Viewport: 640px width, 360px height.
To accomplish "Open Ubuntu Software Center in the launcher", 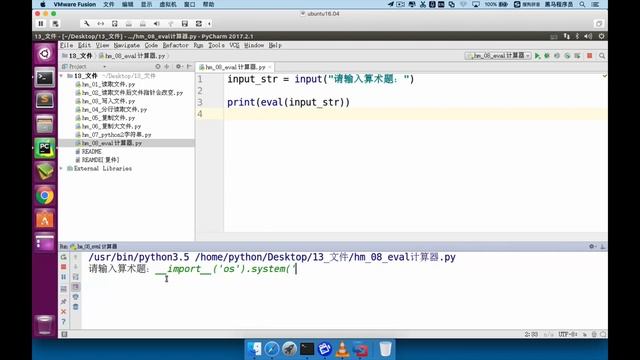I will [44, 220].
